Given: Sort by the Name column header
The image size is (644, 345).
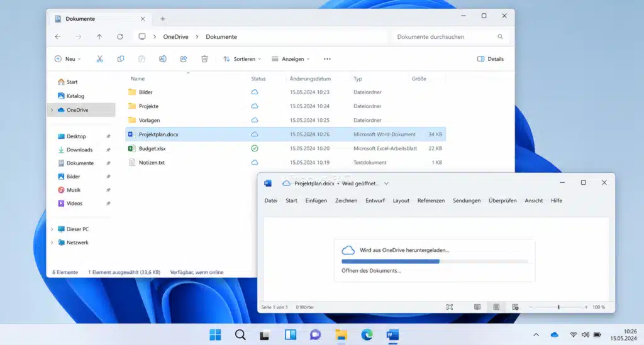Looking at the screenshot, I should pos(138,79).
